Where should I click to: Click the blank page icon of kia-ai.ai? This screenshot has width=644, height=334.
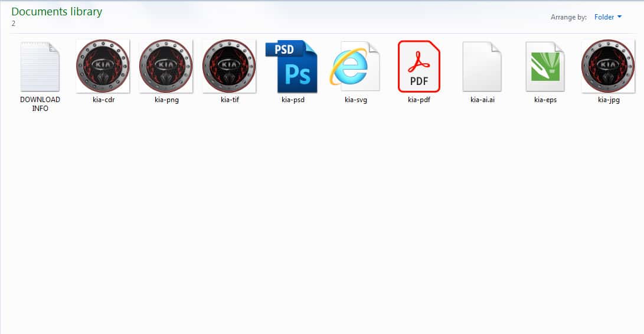point(482,67)
